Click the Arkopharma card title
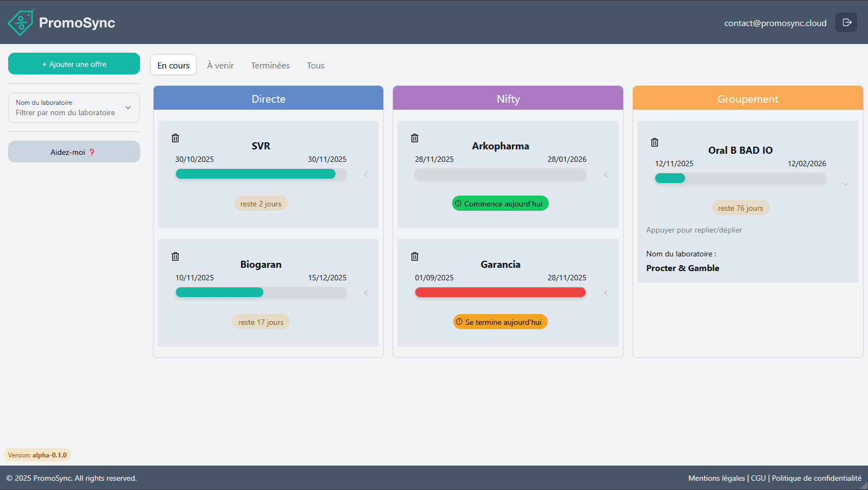The width and height of the screenshot is (868, 490). pyautogui.click(x=500, y=146)
